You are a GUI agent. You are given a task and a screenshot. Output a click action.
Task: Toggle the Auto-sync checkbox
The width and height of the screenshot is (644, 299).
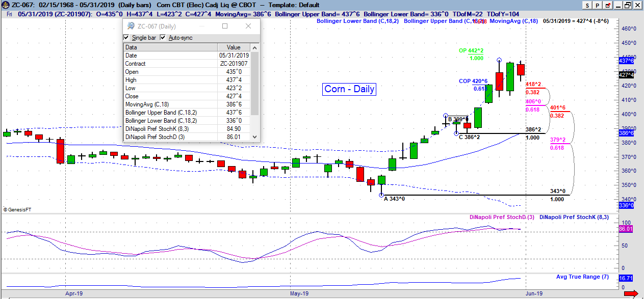tap(163, 38)
